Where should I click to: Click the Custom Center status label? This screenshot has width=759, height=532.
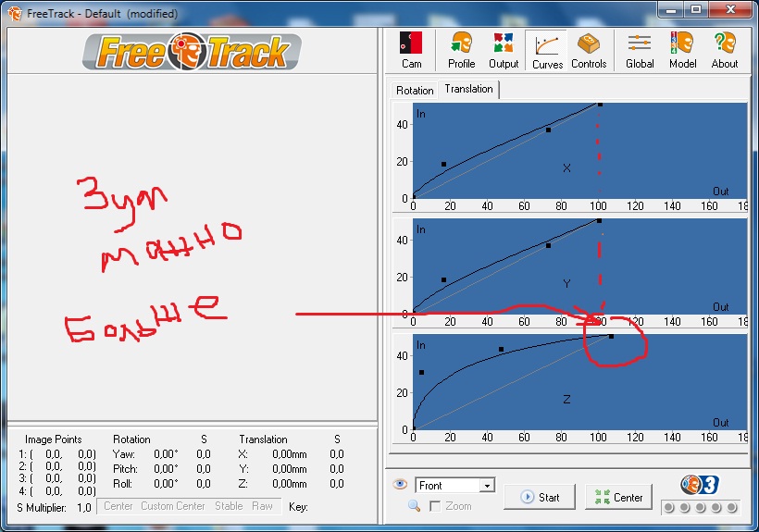[173, 506]
